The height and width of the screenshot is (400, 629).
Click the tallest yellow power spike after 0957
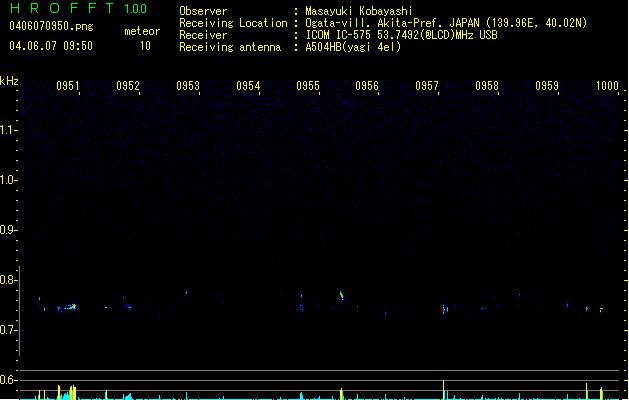pos(443,390)
